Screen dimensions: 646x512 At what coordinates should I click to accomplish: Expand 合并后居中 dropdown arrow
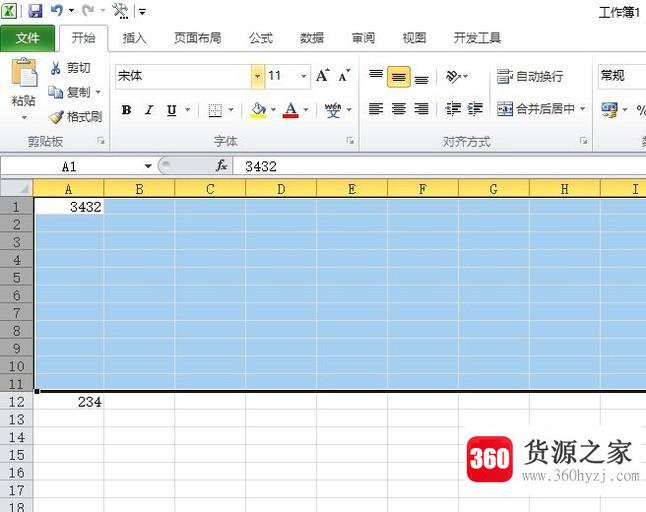coord(583,109)
